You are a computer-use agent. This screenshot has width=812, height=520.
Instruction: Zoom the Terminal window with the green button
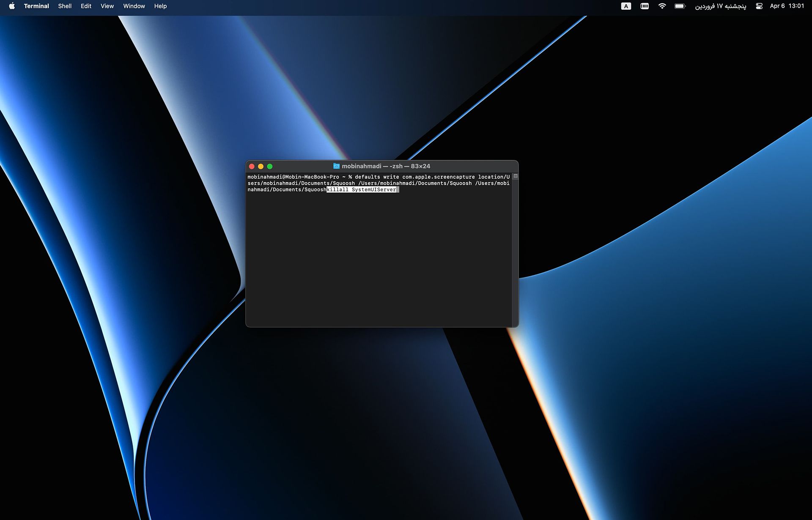pos(270,167)
